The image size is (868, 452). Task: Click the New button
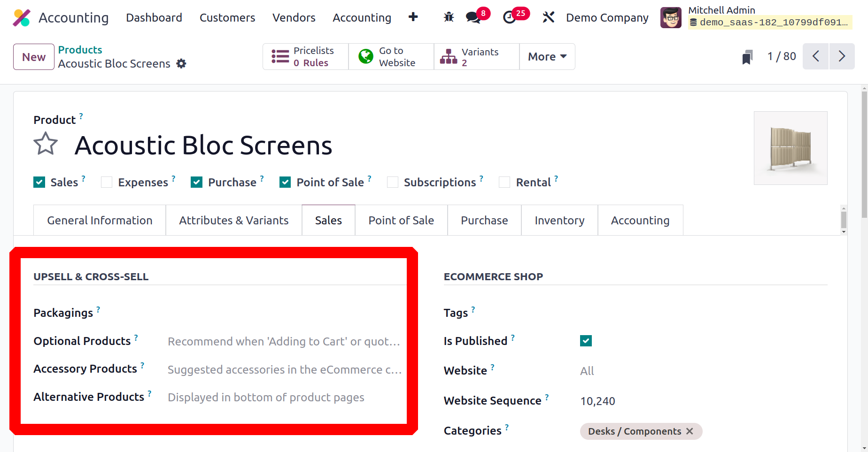pyautogui.click(x=34, y=57)
